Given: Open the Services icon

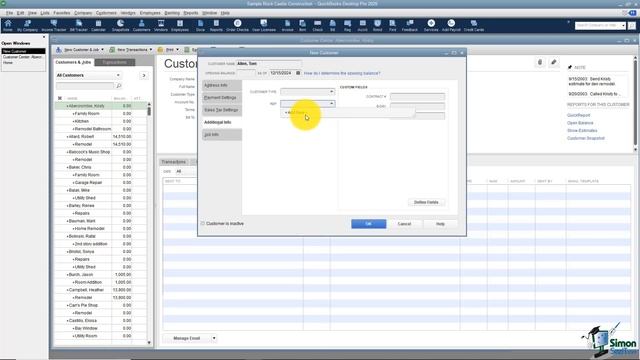Looking at the screenshot, I should click(x=431, y=25).
